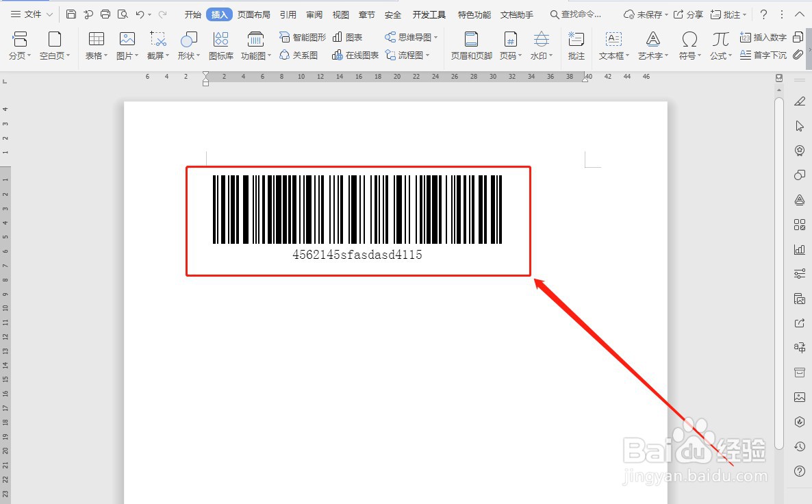The width and height of the screenshot is (812, 504).
Task: Insert 图表 chart
Action: (x=348, y=37)
